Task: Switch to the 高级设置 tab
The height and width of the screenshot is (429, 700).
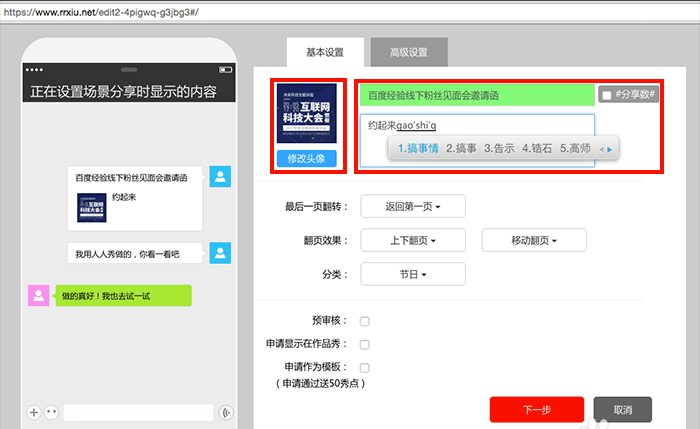Action: click(x=409, y=52)
